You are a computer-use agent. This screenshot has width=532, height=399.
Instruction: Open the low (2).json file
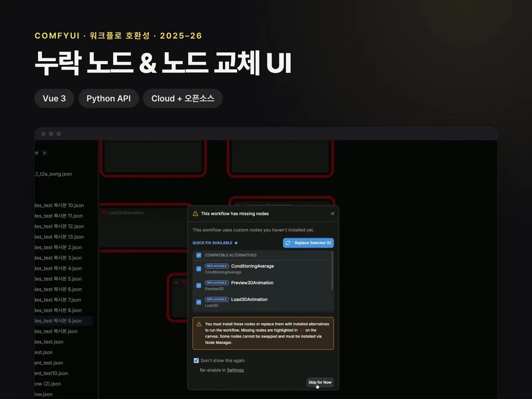(48, 384)
